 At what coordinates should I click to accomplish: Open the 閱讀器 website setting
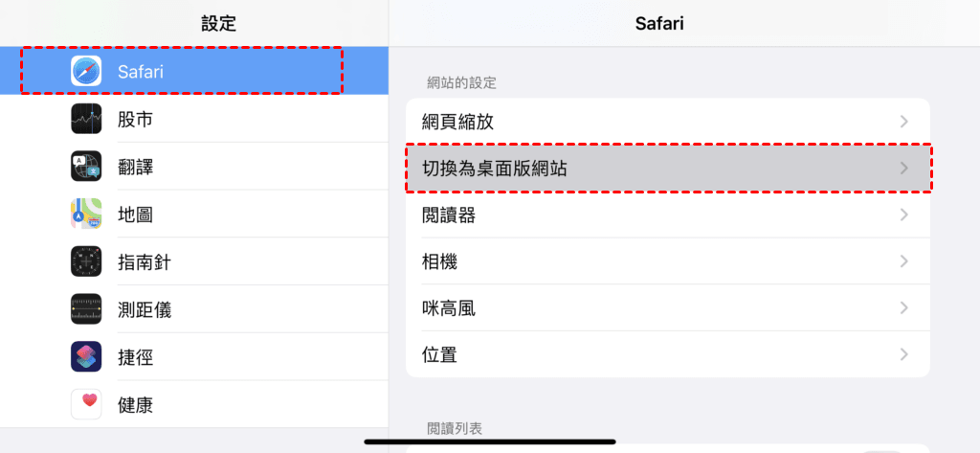point(450,215)
